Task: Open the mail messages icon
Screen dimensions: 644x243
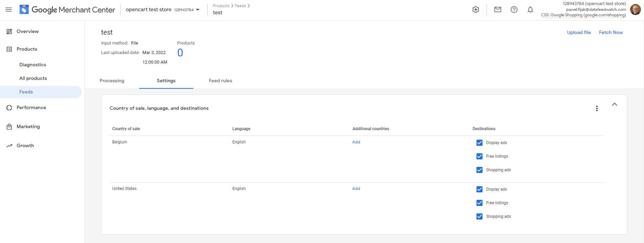Action: [x=498, y=10]
